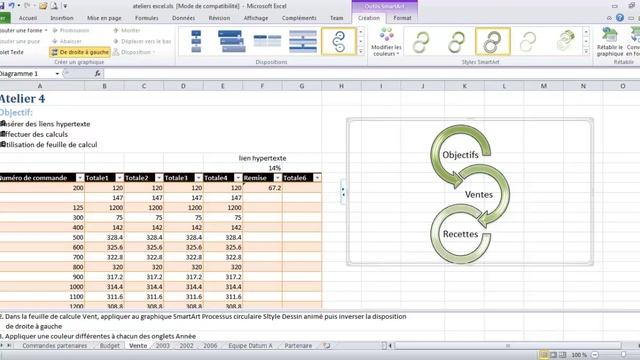Select the Objectifs shape in SmartArt
Viewport: 640px width, 360px height.
pos(460,155)
